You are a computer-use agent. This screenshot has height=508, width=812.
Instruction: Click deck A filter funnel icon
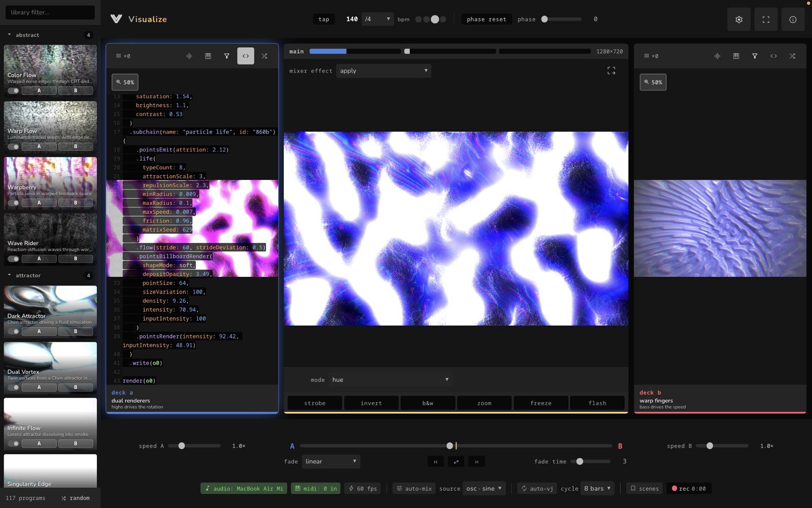click(x=227, y=56)
